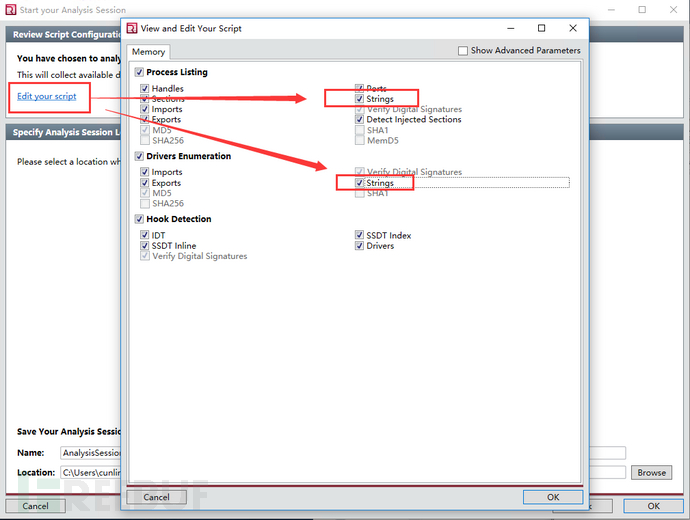Click the session Location input field
The width and height of the screenshot is (690, 520).
(x=343, y=472)
